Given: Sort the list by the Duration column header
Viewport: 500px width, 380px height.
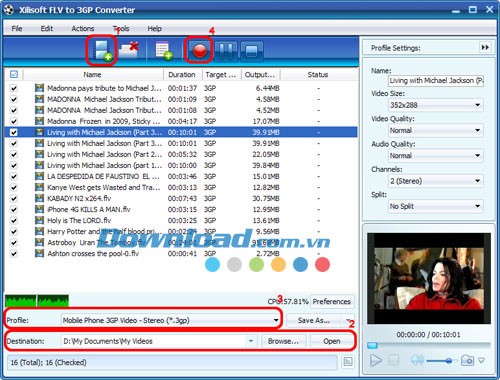Looking at the screenshot, I should tap(182, 75).
